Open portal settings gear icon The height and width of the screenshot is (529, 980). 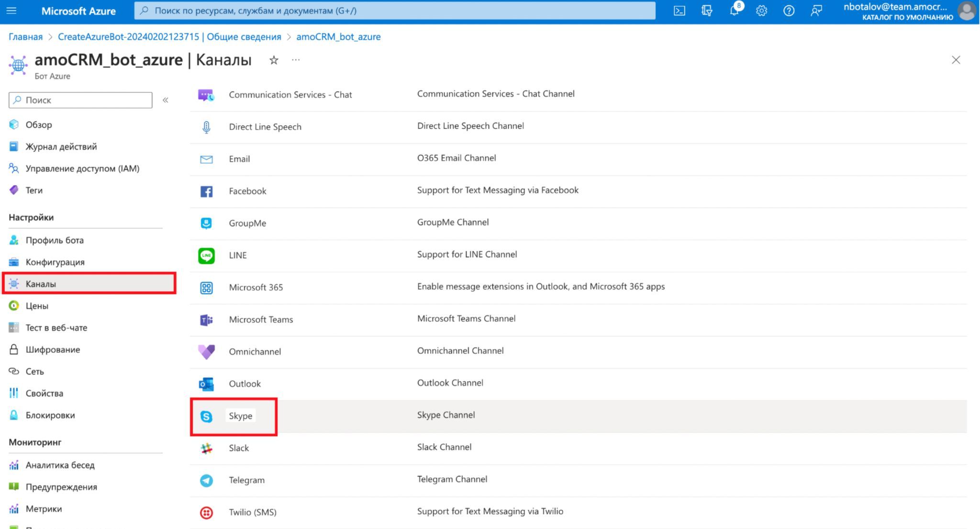click(x=761, y=11)
